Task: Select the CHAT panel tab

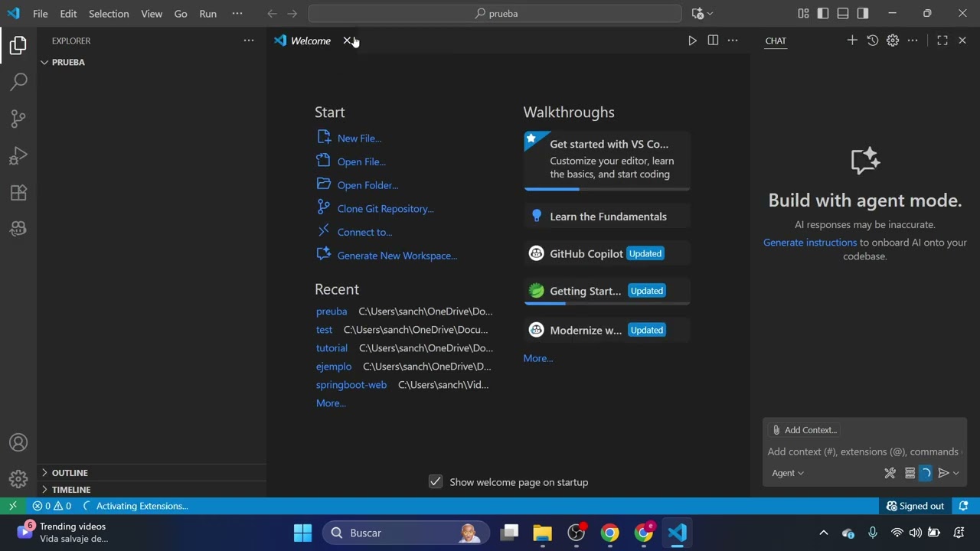Action: coord(776,41)
